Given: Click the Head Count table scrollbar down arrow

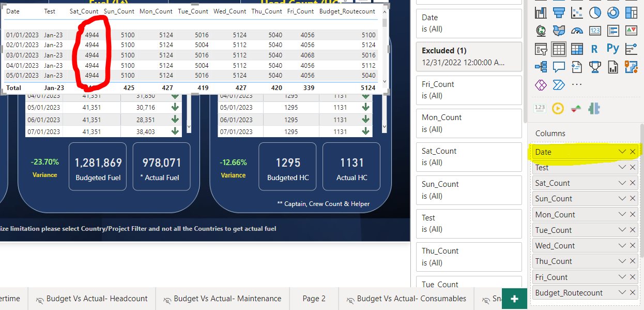Looking at the screenshot, I should click(x=384, y=127).
